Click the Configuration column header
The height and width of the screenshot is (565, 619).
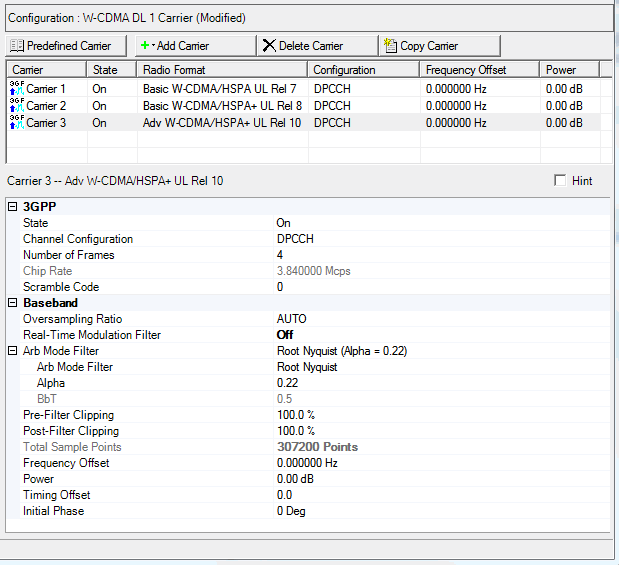364,70
